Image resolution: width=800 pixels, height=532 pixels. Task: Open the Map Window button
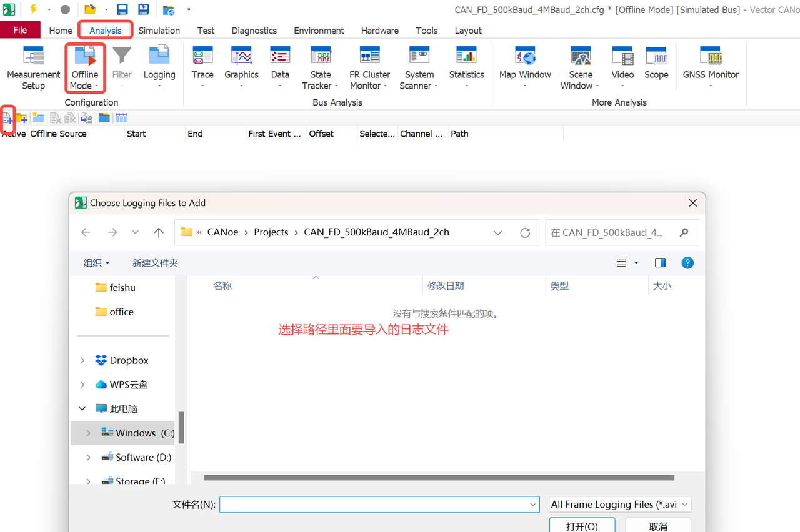525,67
